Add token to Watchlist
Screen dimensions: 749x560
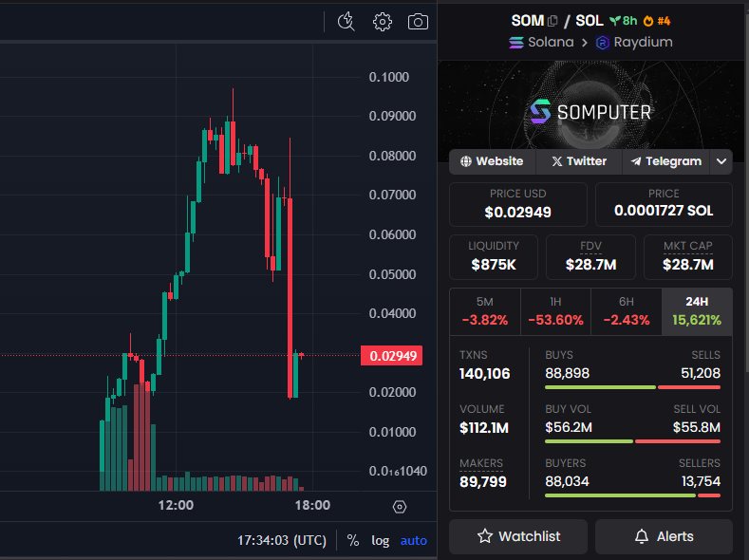coord(518,536)
